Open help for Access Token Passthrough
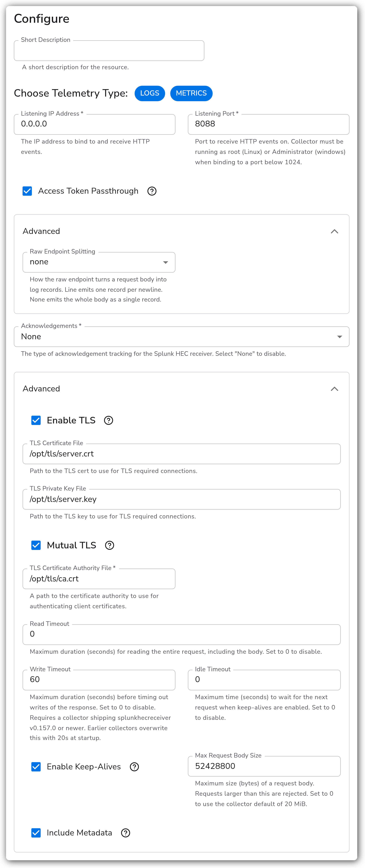The height and width of the screenshot is (868, 365). (x=152, y=191)
